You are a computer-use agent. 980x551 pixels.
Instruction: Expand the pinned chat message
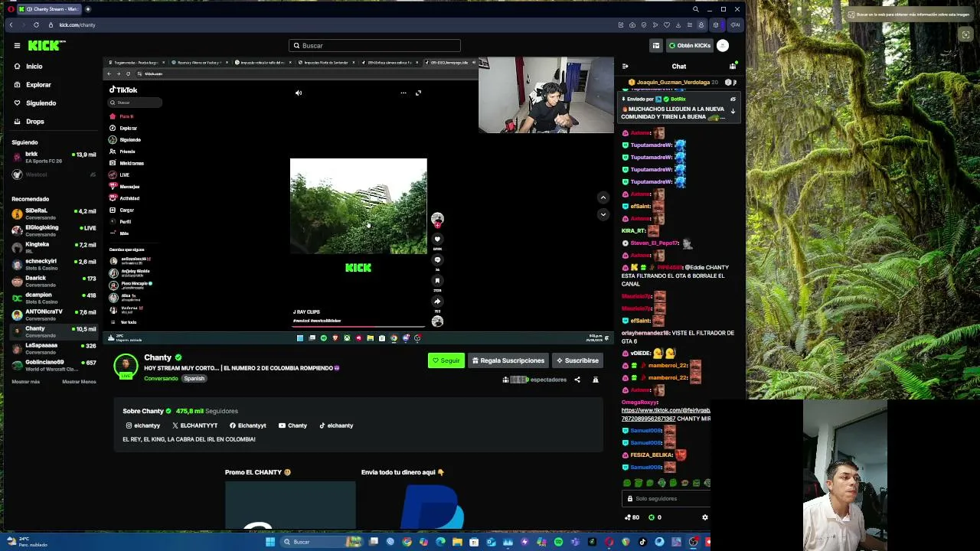click(733, 111)
